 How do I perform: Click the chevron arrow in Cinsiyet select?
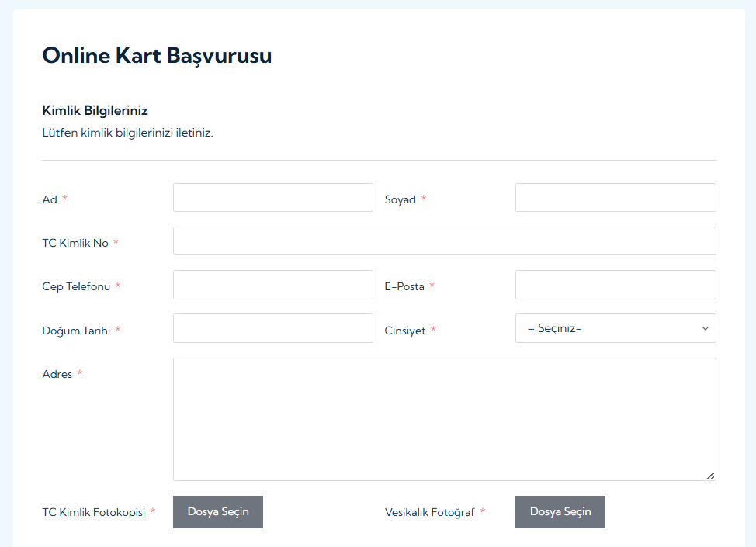point(705,328)
